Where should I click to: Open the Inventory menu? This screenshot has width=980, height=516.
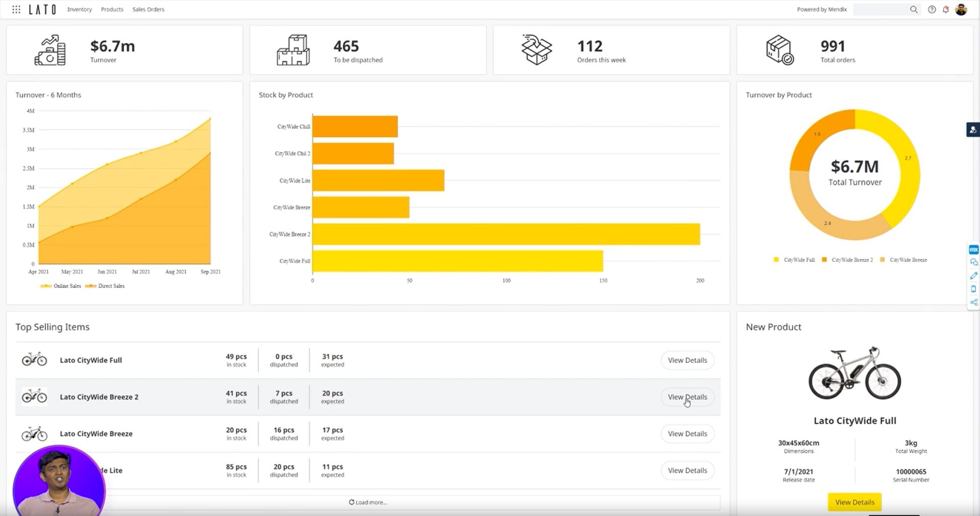tap(80, 9)
